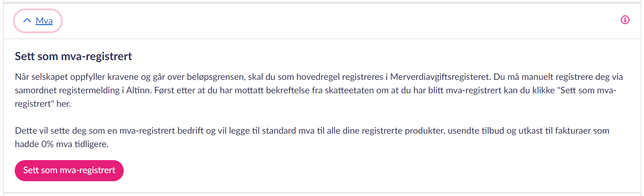Click the text hadde 0% mva tidligere

click(x=62, y=144)
